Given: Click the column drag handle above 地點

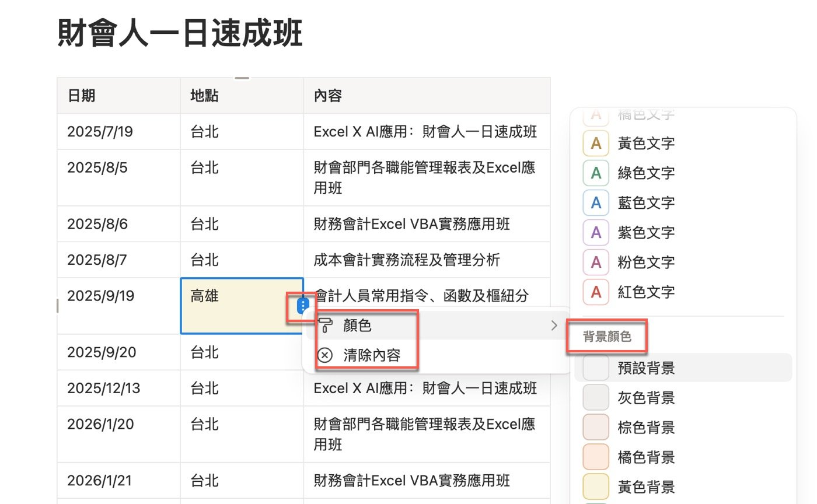Looking at the screenshot, I should tap(242, 78).
